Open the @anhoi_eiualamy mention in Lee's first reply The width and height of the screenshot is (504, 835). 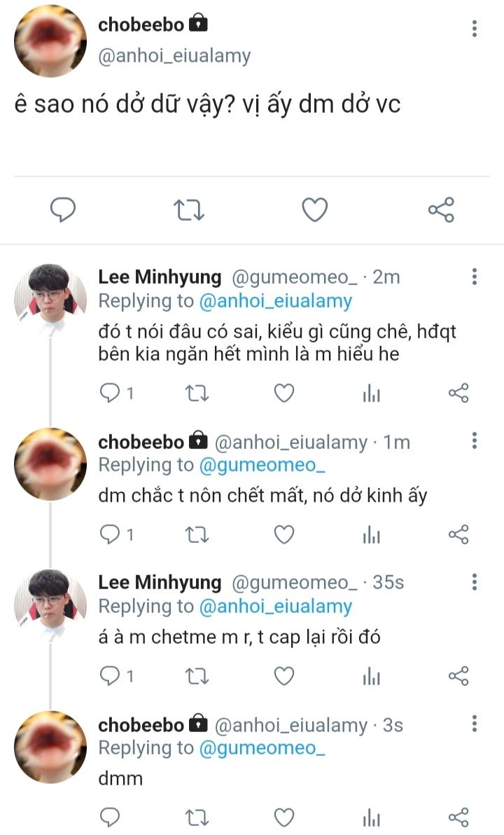pos(276,301)
